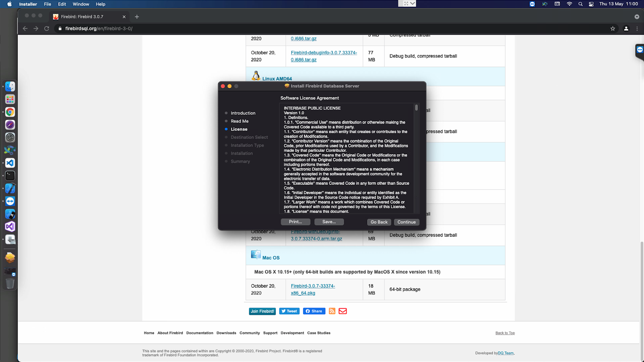
Task: Close the Firebird 3.0.7 tab
Action: coord(124,17)
